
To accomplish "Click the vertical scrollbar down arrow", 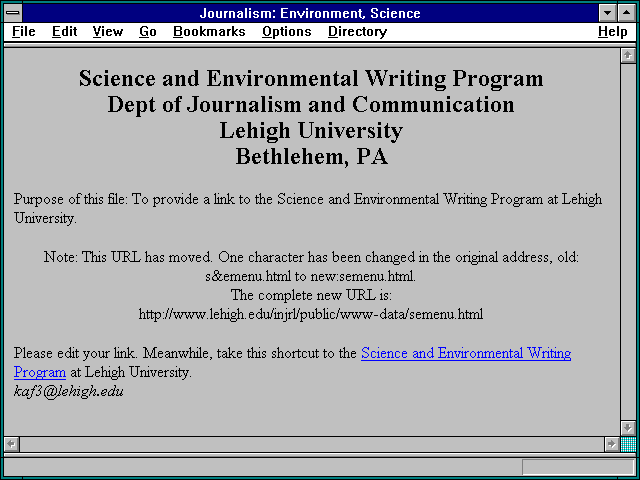I will point(628,428).
